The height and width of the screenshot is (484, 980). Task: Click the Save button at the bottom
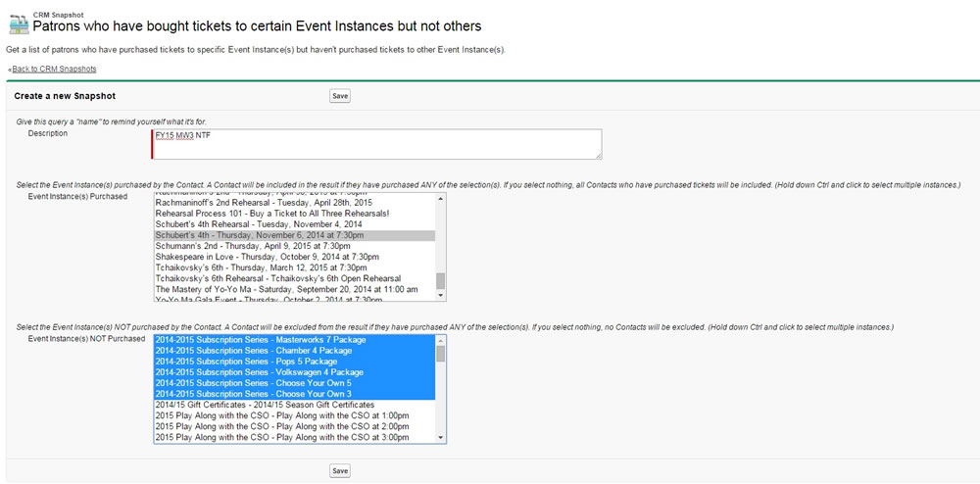pyautogui.click(x=340, y=471)
